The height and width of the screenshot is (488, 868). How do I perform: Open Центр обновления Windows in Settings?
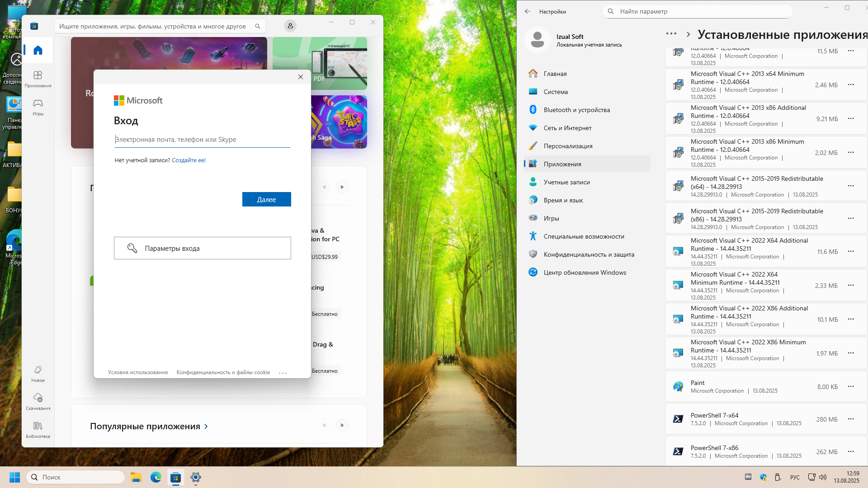pyautogui.click(x=587, y=272)
